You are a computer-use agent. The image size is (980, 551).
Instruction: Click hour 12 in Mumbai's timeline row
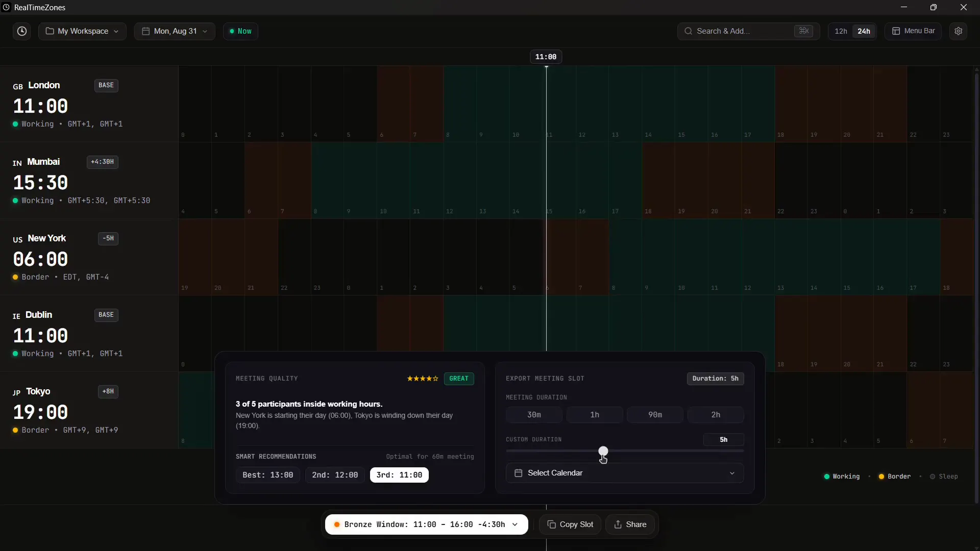click(x=460, y=181)
